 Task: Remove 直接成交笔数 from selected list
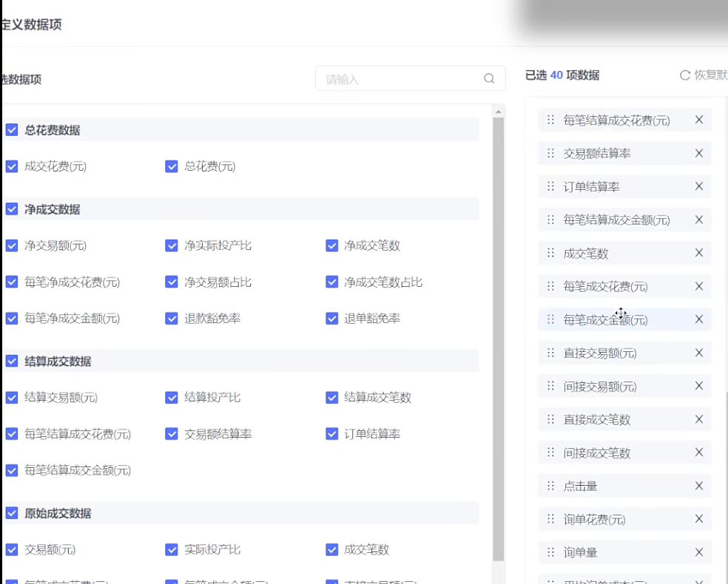[x=698, y=419]
